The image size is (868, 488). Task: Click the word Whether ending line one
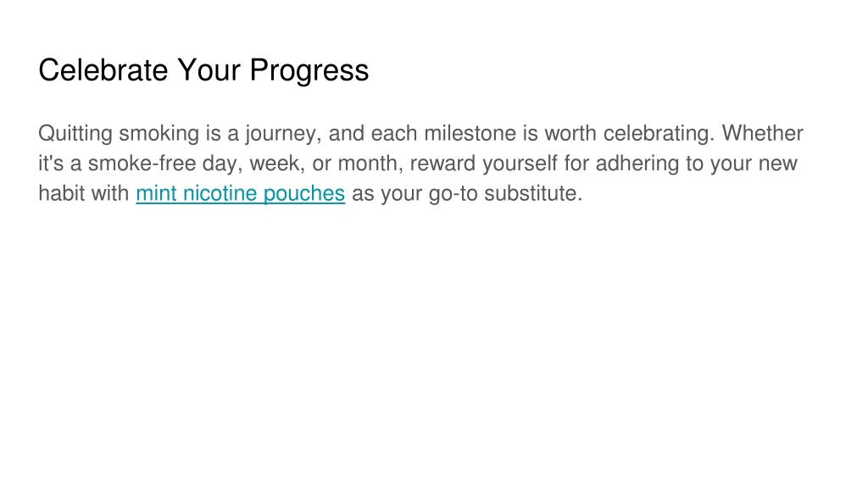[x=762, y=133]
